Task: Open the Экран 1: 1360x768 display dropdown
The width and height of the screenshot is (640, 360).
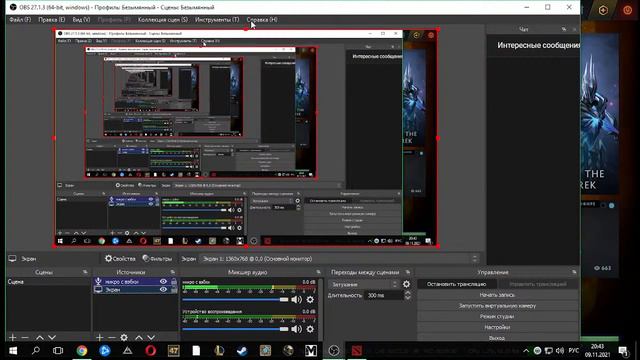Action: point(339,259)
